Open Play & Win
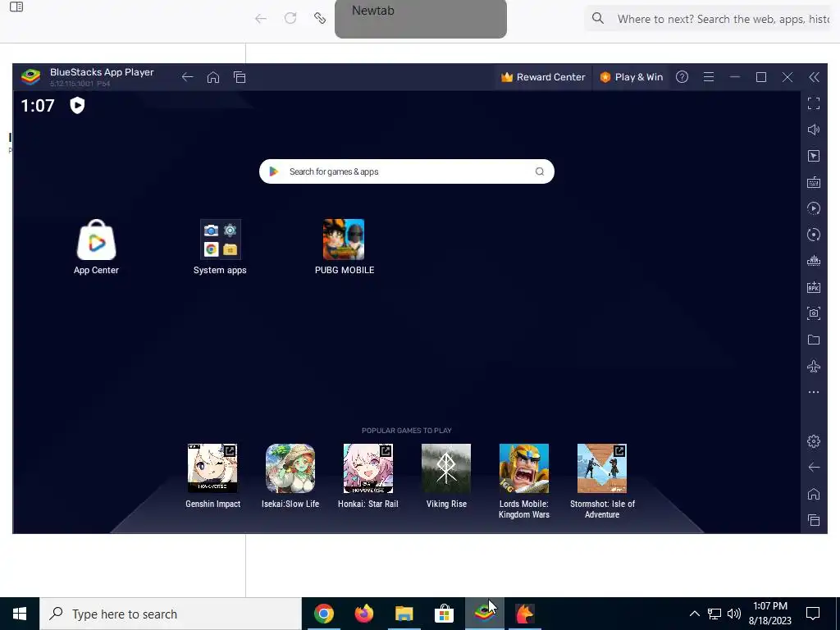Screen dimensions: 840x630 631,77
